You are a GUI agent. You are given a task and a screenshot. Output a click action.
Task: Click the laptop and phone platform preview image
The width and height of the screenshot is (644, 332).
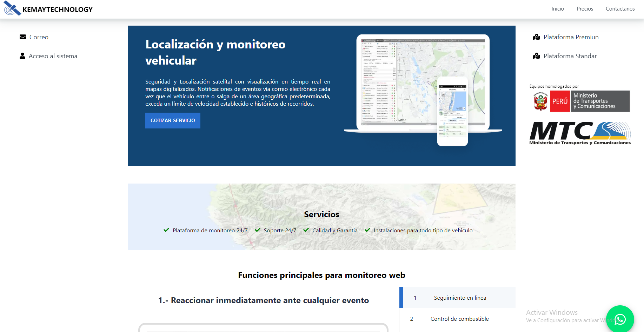[423, 90]
